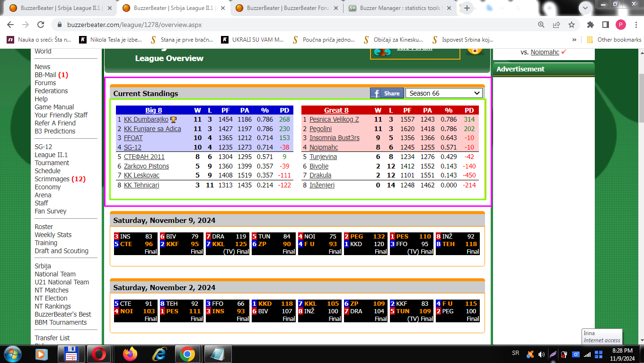The height and width of the screenshot is (363, 644).
Task: Open Firefox from the taskbar
Action: pos(129,354)
